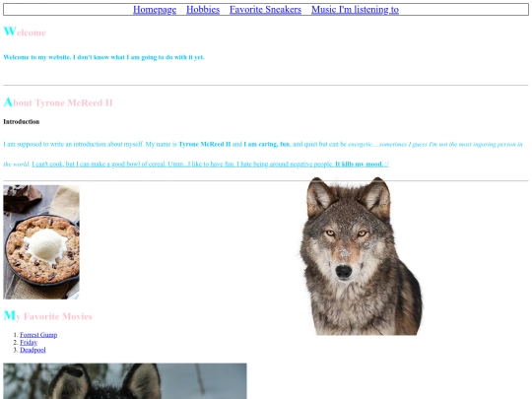
Task: Click the bold 'Tyrone McReed II' name in paragraph
Action: (205, 144)
